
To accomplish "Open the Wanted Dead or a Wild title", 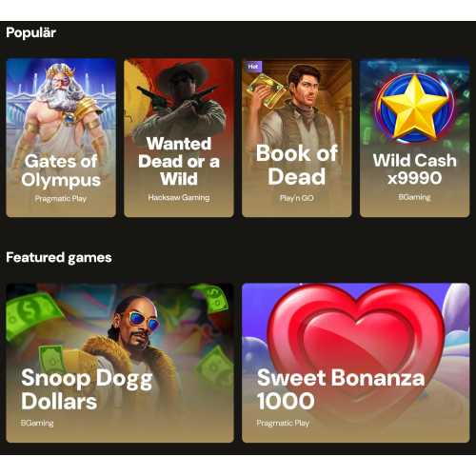I will coord(179,161).
